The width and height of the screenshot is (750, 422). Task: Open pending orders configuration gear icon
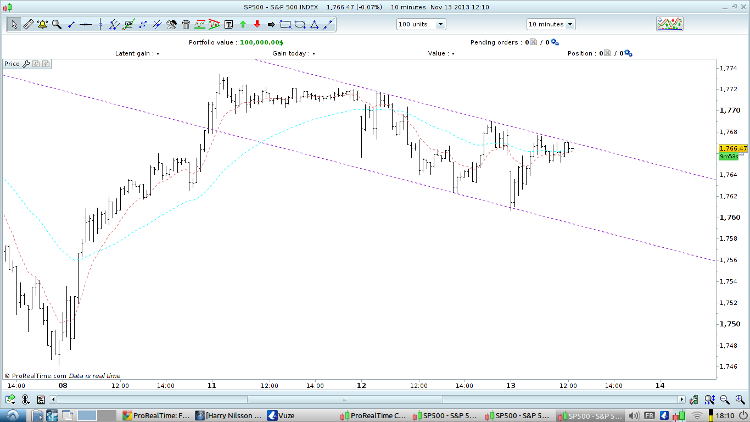click(x=555, y=42)
